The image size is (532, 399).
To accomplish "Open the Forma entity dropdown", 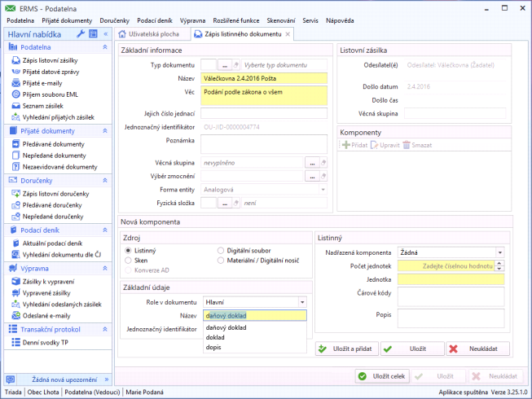I will tap(323, 190).
